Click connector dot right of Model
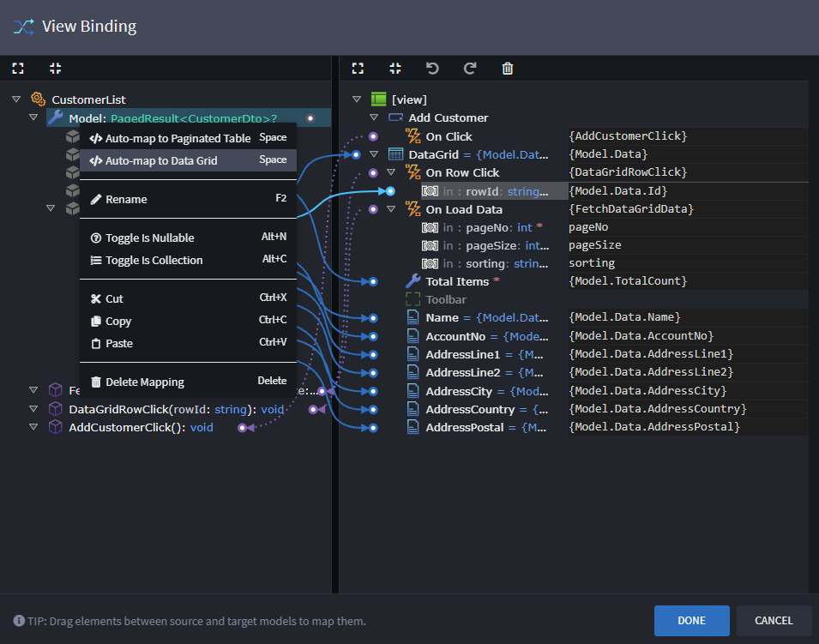This screenshot has width=819, height=644. click(x=310, y=118)
